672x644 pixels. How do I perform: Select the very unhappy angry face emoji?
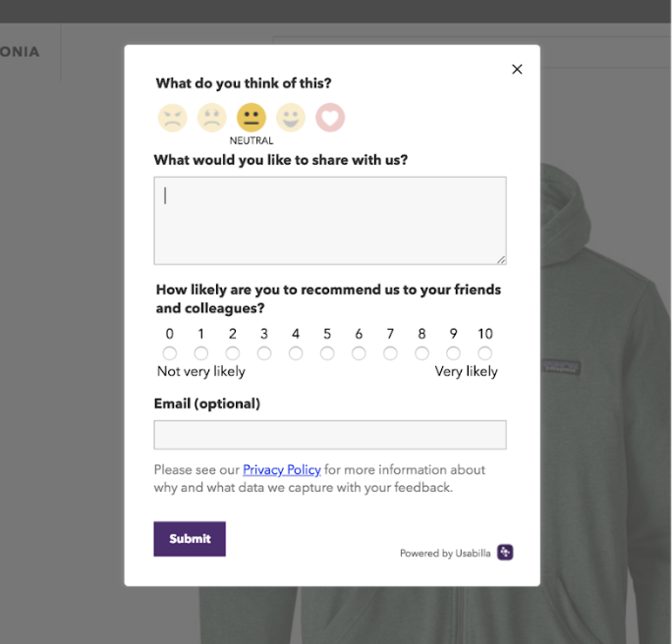(173, 119)
